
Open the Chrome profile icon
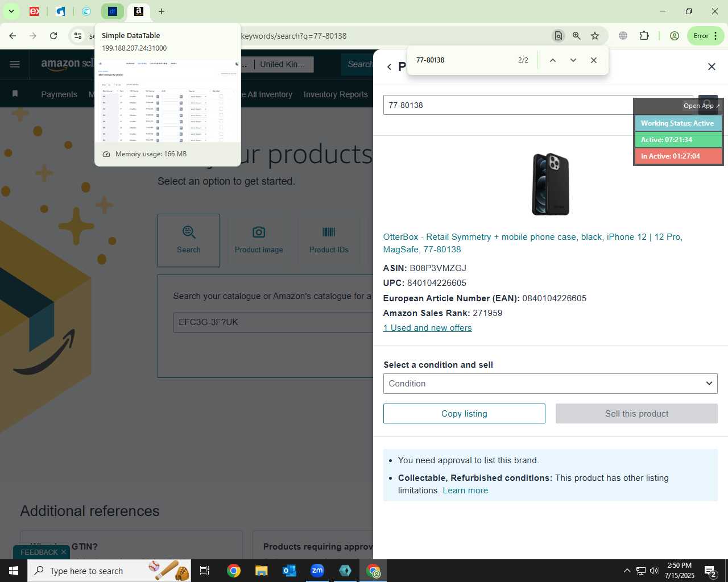pos(675,36)
